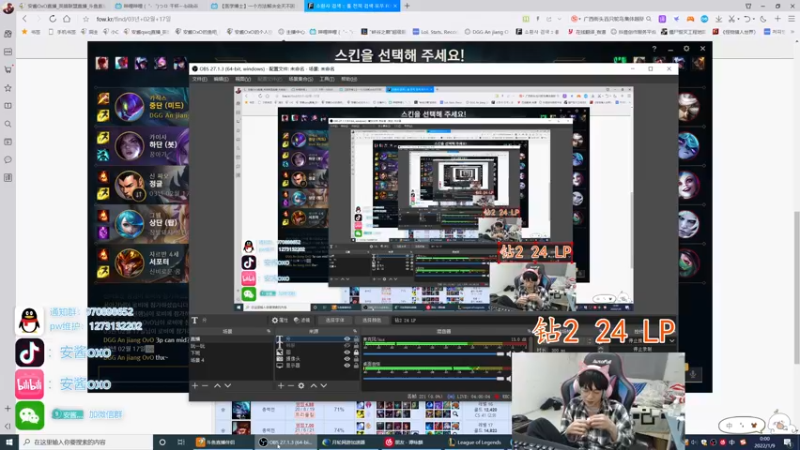
Task: Open the address bar dropdown chevron
Action: 560,19
